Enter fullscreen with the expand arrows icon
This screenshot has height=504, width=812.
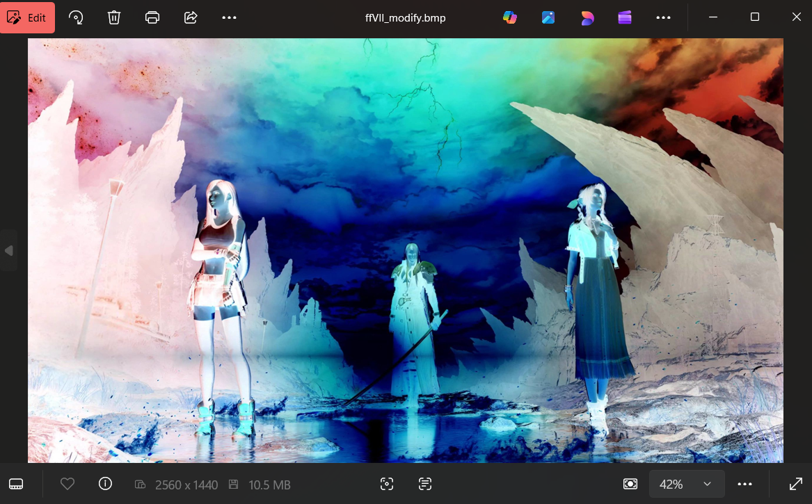[796, 484]
